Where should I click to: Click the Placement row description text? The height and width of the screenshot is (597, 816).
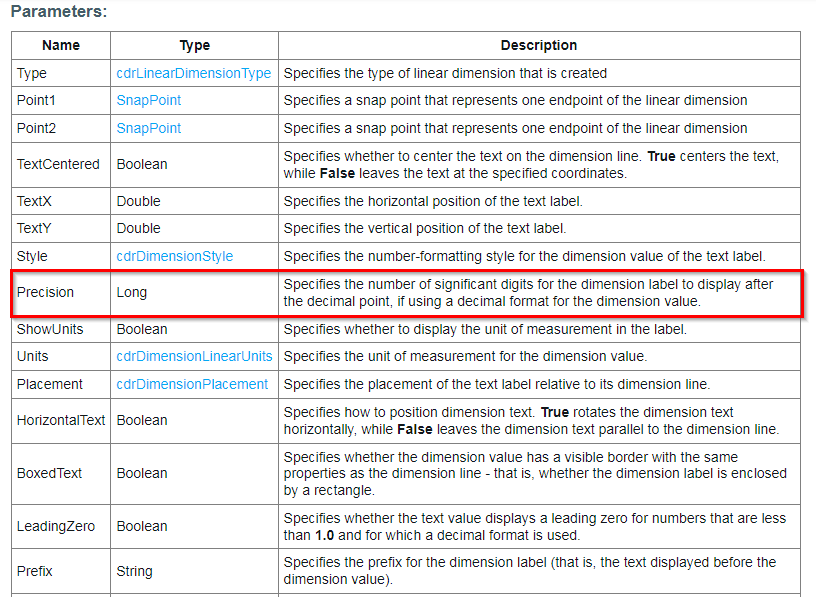497,384
